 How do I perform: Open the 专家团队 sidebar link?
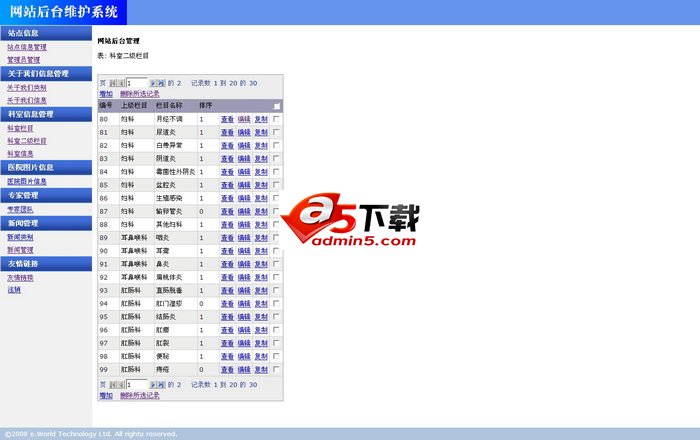pyautogui.click(x=20, y=209)
